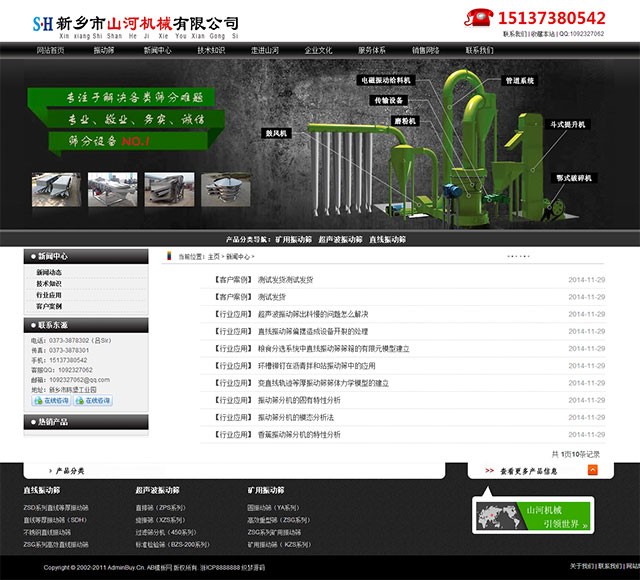Click 新闻中心 in breadcrumb

(238, 257)
